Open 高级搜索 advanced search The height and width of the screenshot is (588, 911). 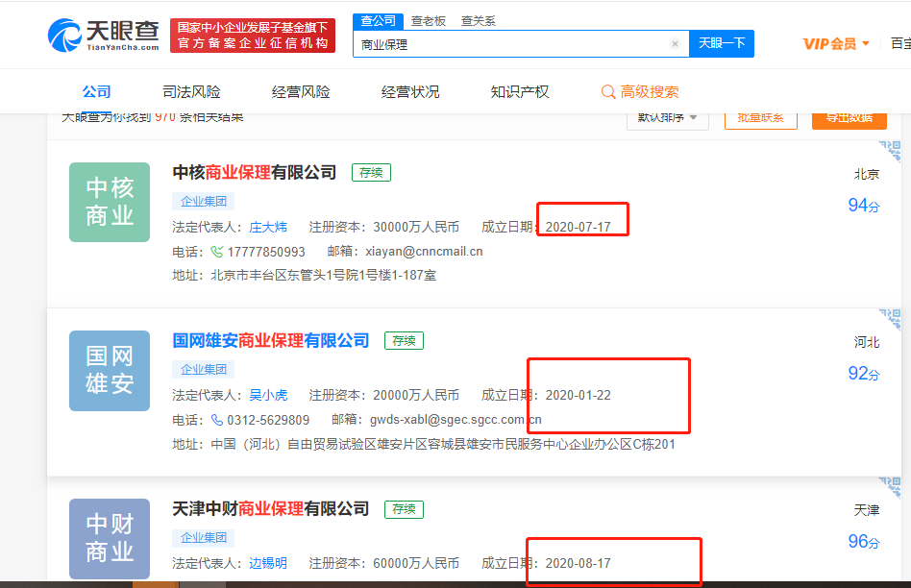point(640,92)
